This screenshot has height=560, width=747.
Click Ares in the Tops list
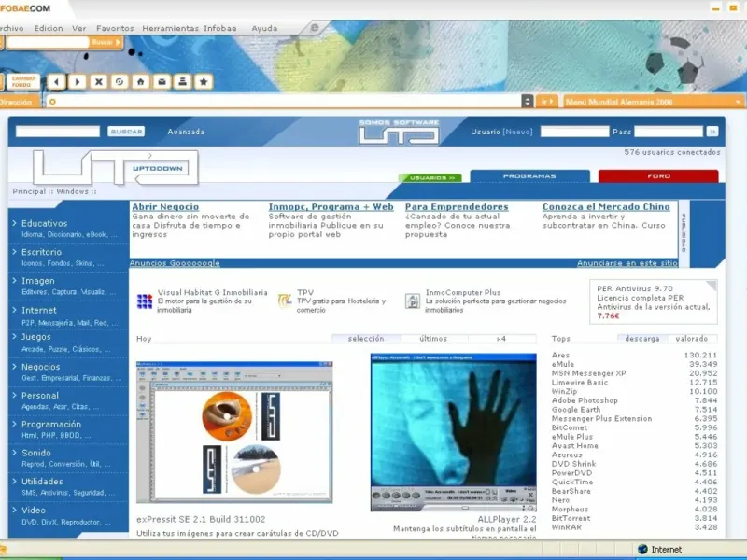560,356
